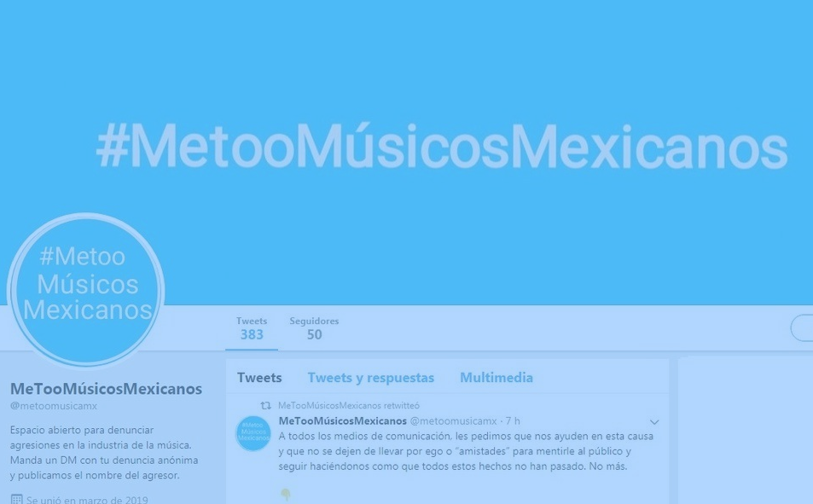Image resolution: width=813 pixels, height=504 pixels.
Task: Open the Seguidores list showing 50
Action: 314,328
